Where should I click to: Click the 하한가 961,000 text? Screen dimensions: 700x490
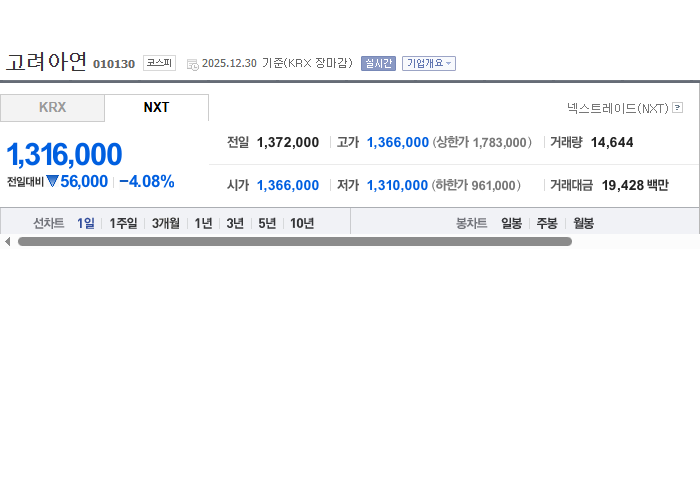tap(476, 185)
